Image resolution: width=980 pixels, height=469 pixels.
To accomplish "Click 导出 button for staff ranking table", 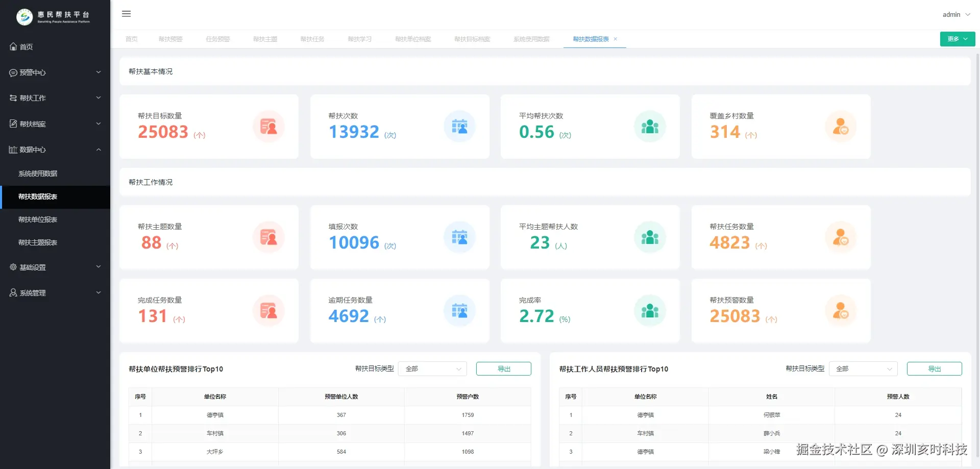I will click(935, 368).
